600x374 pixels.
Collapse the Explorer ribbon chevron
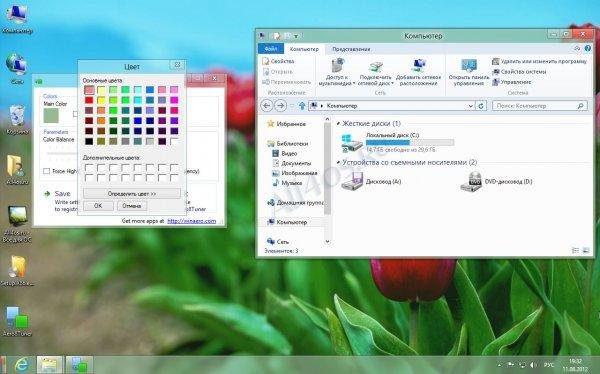click(577, 49)
